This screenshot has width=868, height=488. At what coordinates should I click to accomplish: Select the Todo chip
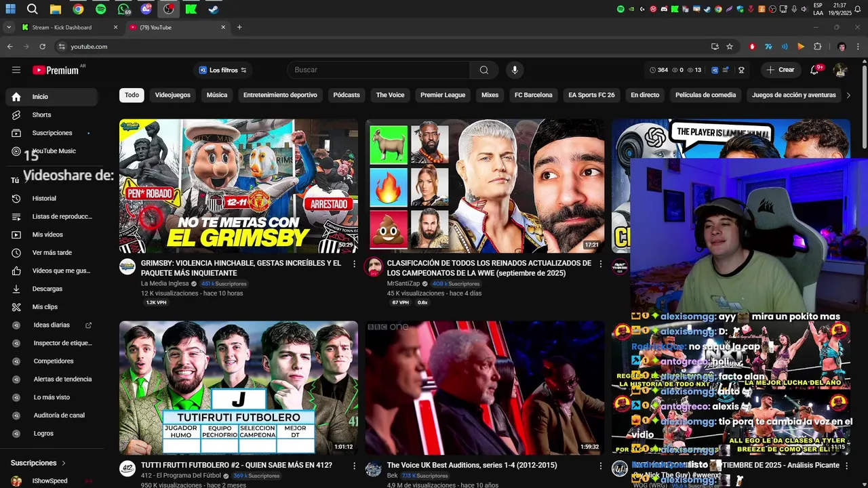[x=132, y=95]
